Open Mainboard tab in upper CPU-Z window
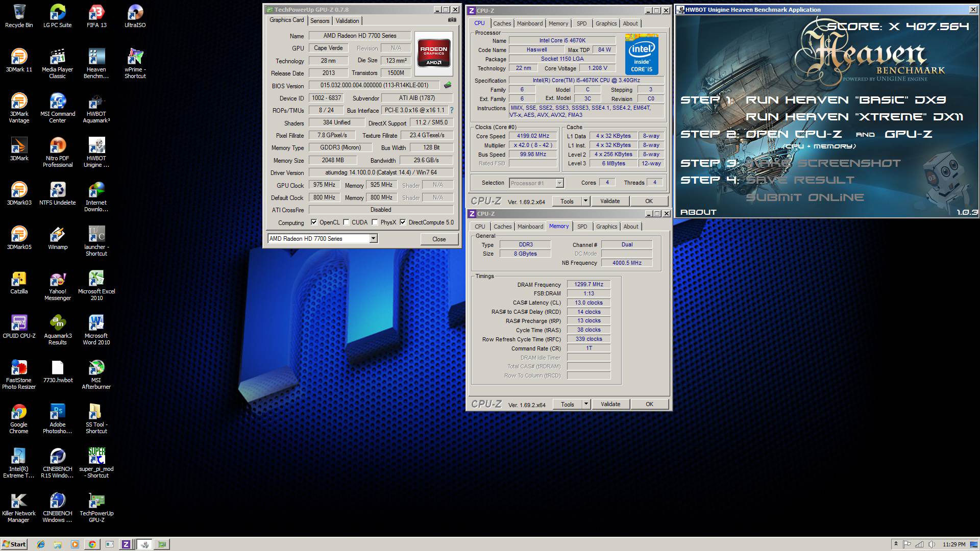The width and height of the screenshot is (980, 551). [530, 23]
